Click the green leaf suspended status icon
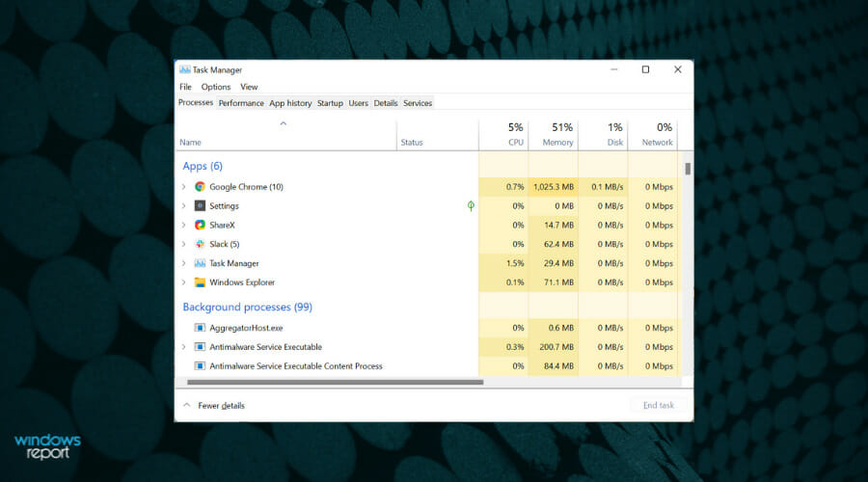This screenshot has width=868, height=482. (471, 206)
